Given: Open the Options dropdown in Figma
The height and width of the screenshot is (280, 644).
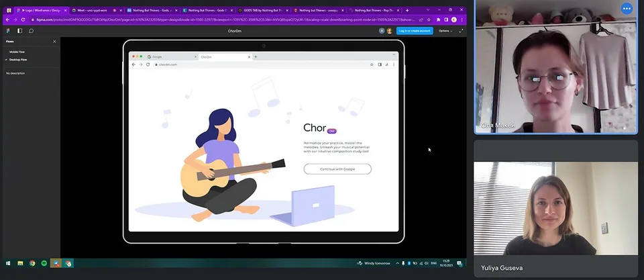Looking at the screenshot, I should [445, 31].
